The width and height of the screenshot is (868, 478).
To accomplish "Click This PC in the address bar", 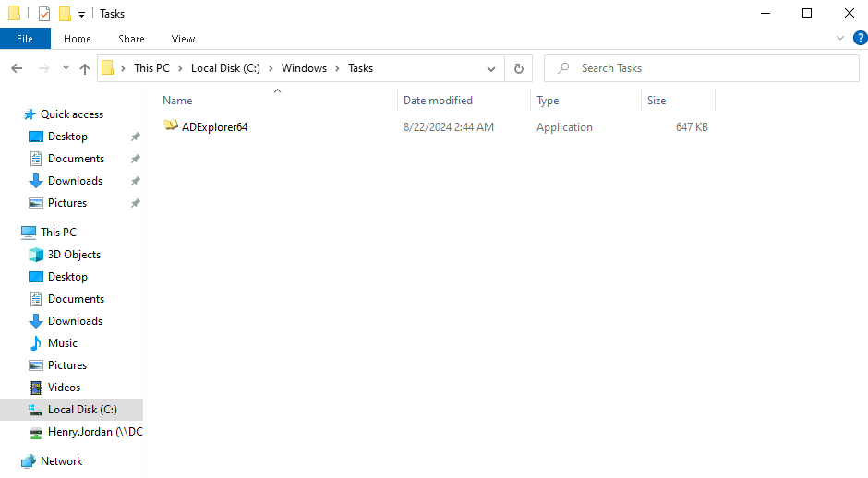I will [151, 68].
